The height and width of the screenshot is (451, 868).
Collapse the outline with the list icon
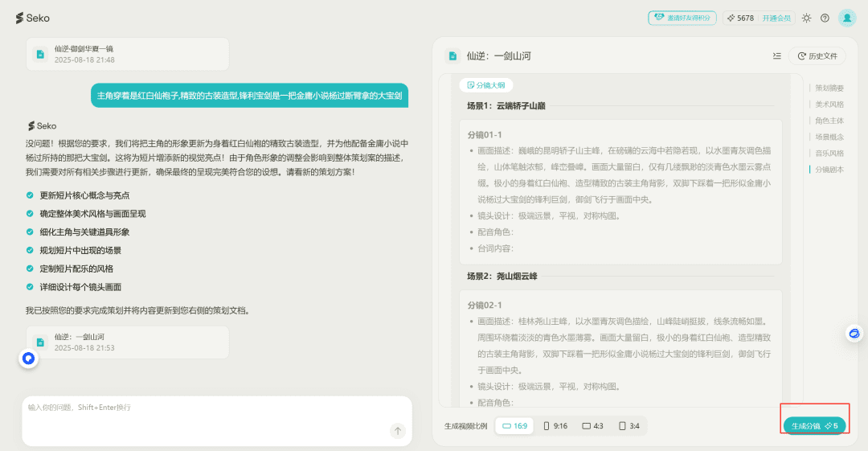click(776, 55)
